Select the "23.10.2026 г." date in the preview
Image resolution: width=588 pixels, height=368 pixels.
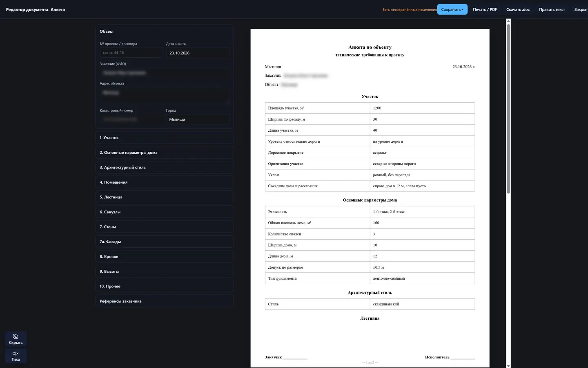[x=463, y=67]
